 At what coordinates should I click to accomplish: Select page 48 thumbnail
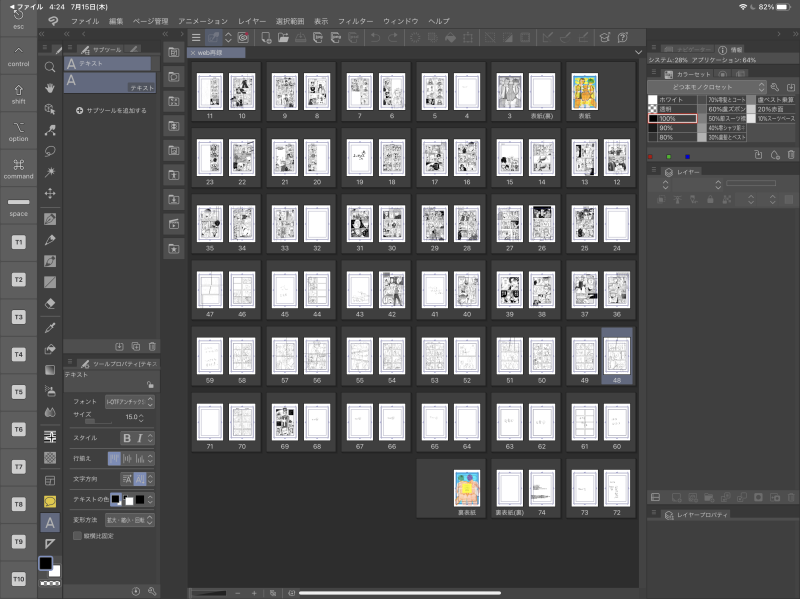(617, 356)
